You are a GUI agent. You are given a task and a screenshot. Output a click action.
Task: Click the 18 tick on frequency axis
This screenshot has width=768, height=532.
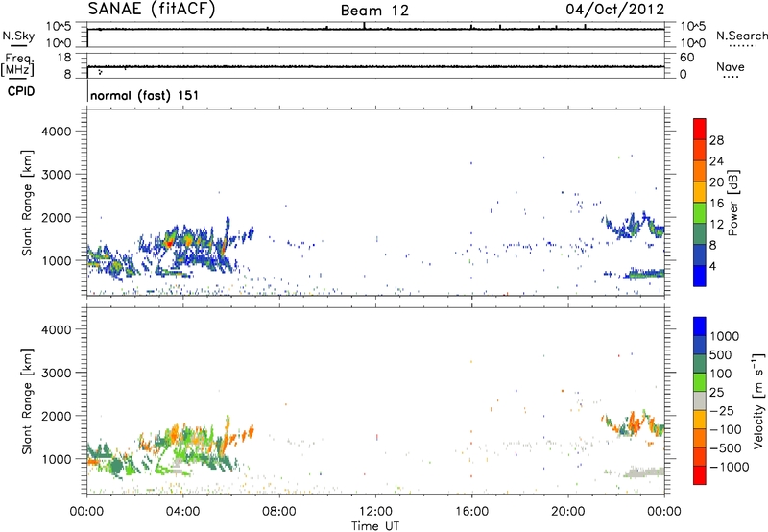pos(64,58)
